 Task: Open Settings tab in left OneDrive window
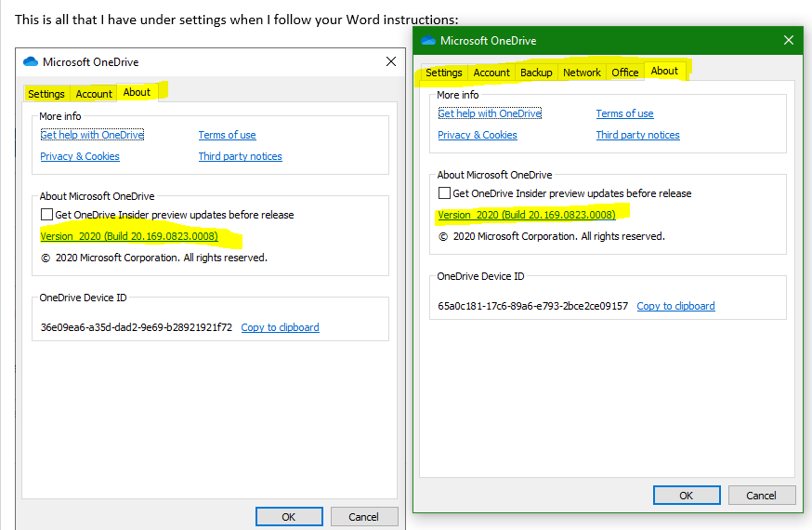click(46, 94)
